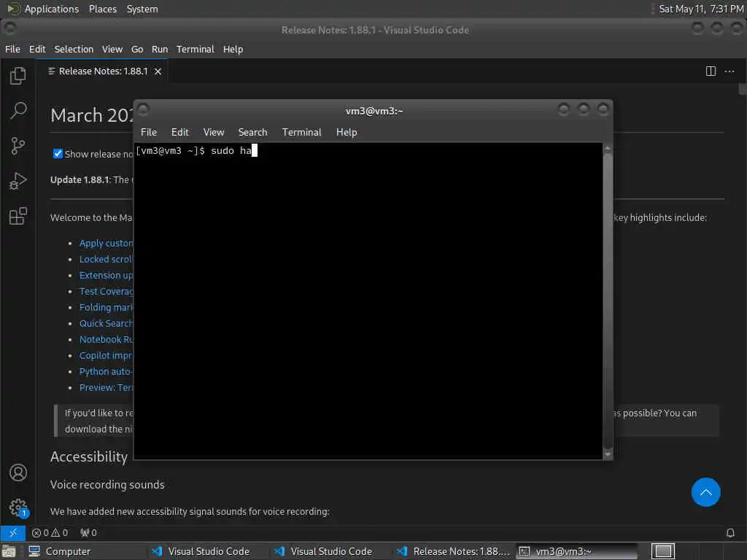Click the terminal scrollbar down arrow
Screen dimensions: 747x560
608,454
